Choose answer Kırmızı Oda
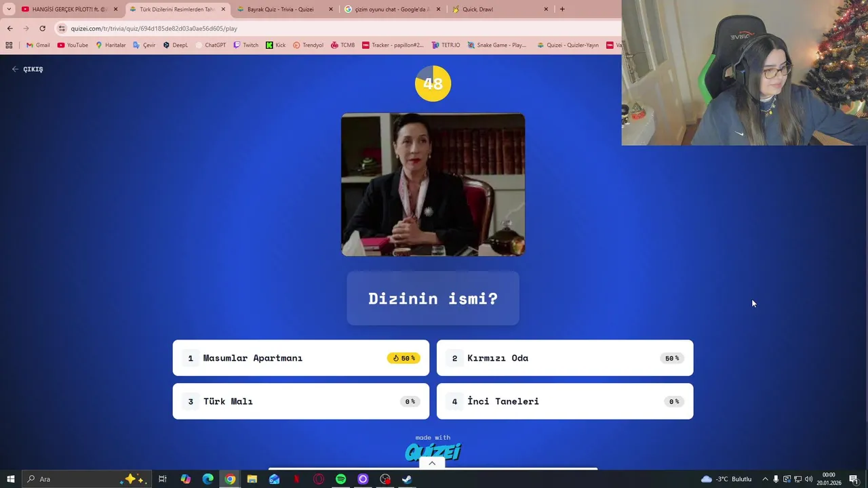The height and width of the screenshot is (488, 868). 565,358
